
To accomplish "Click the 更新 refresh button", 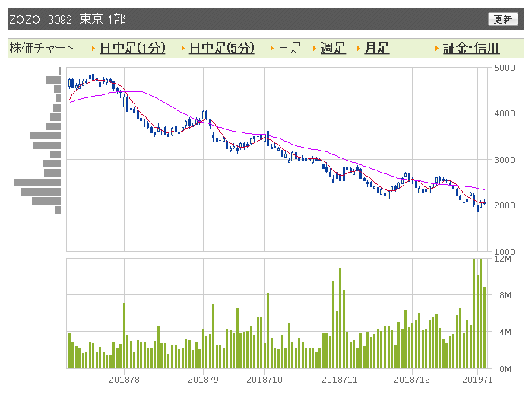I will [x=503, y=19].
